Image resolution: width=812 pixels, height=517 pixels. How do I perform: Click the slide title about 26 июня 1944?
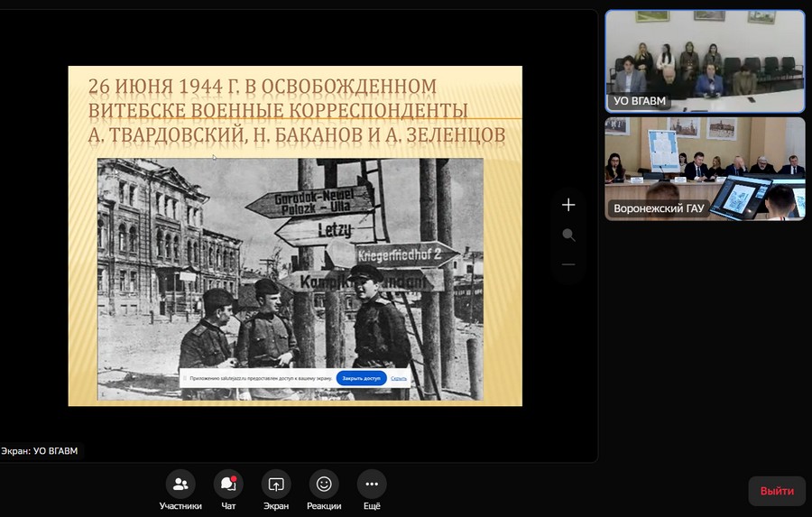(296, 111)
